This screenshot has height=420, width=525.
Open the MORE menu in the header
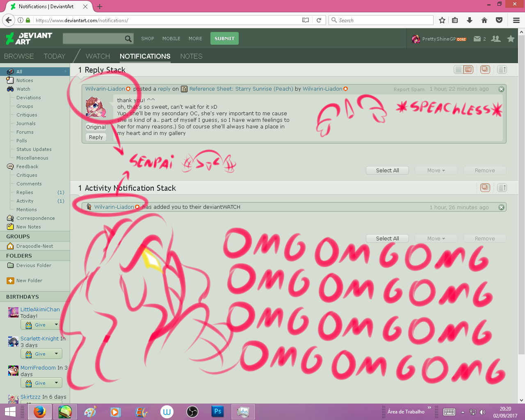coord(195,39)
